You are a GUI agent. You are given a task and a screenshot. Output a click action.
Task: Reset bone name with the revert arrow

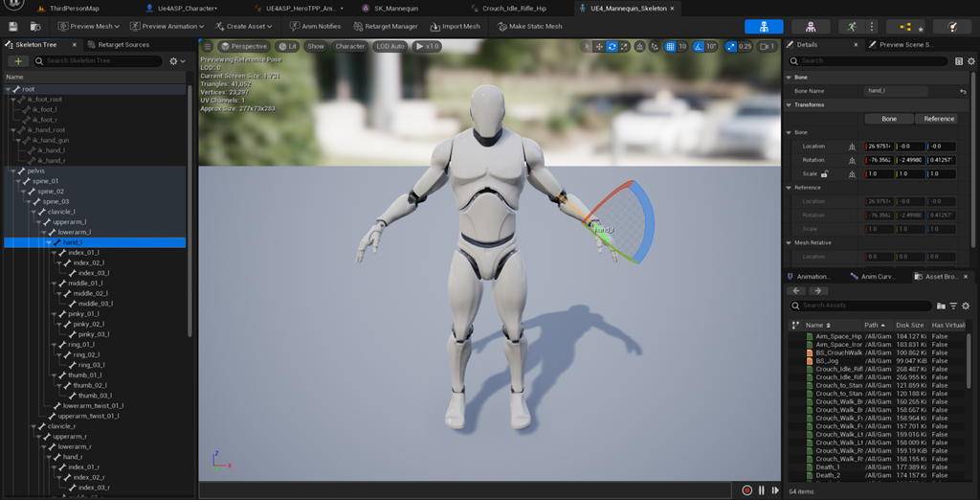point(963,91)
